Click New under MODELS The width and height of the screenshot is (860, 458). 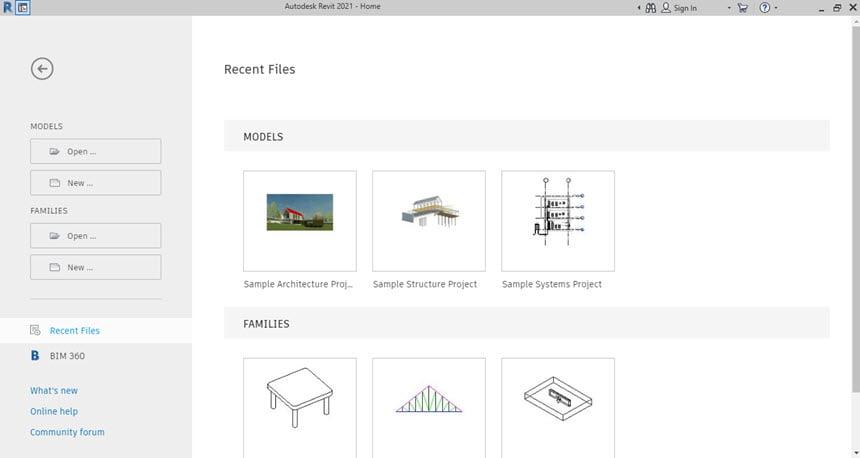pyautogui.click(x=96, y=183)
